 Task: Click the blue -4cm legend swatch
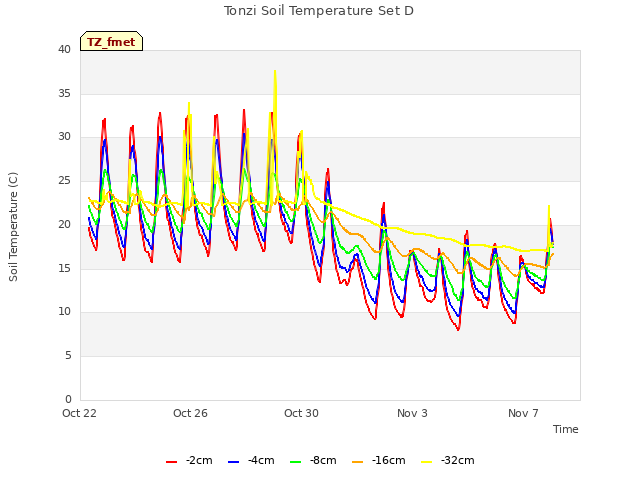point(233,462)
